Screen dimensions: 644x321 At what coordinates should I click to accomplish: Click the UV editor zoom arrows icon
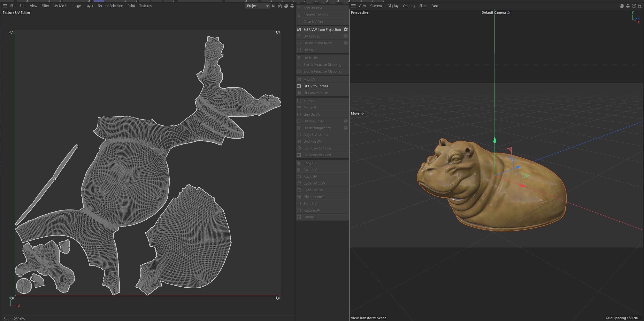tap(292, 6)
